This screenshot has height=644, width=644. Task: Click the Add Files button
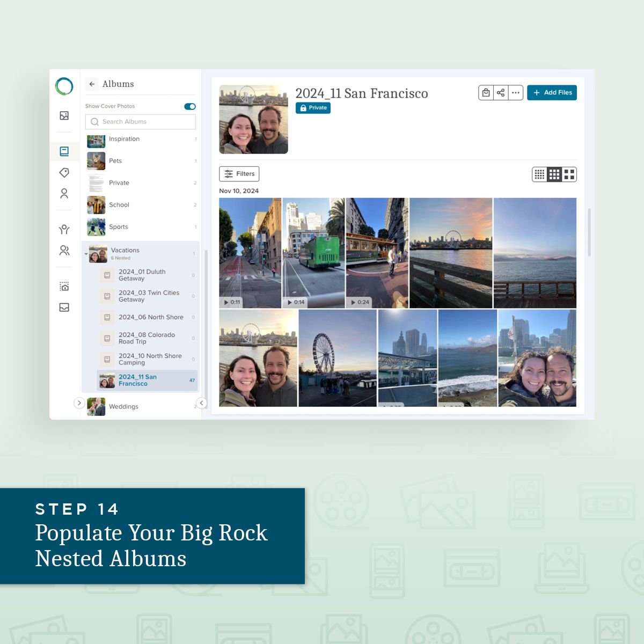click(552, 93)
